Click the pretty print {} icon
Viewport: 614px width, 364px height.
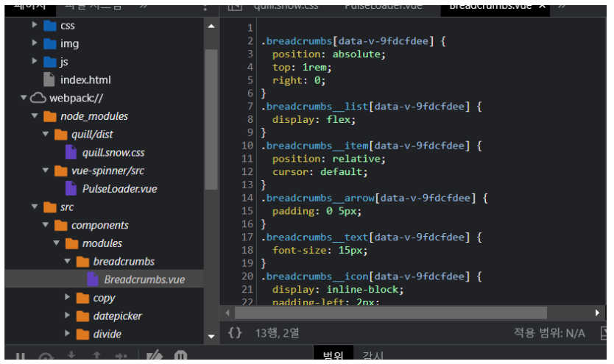click(235, 332)
